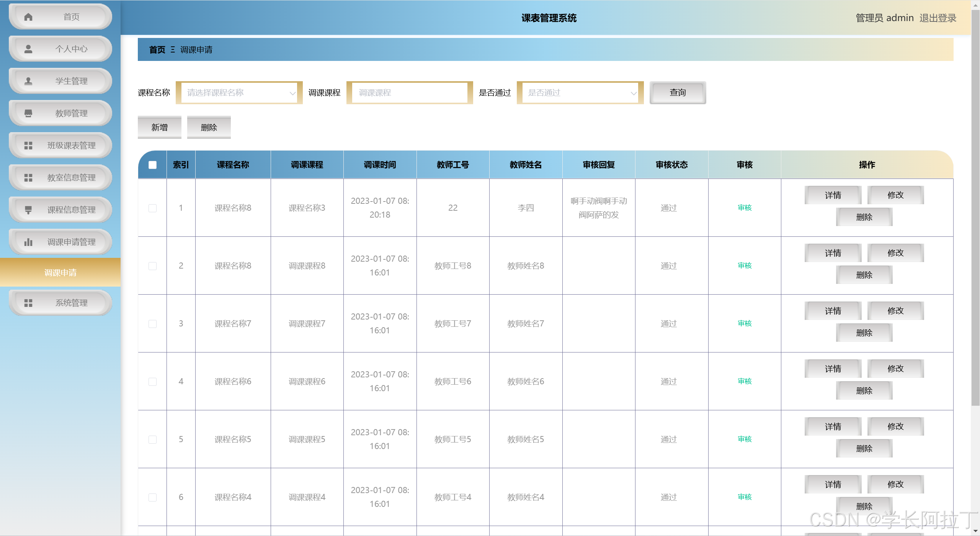The width and height of the screenshot is (980, 536).
Task: Open the 课程名称 dropdown filter
Action: pyautogui.click(x=239, y=93)
